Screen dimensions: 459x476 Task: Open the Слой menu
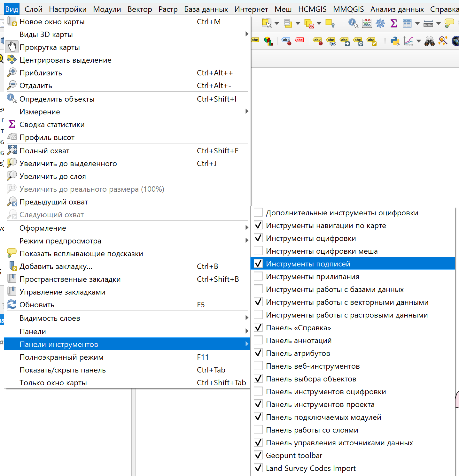point(34,9)
